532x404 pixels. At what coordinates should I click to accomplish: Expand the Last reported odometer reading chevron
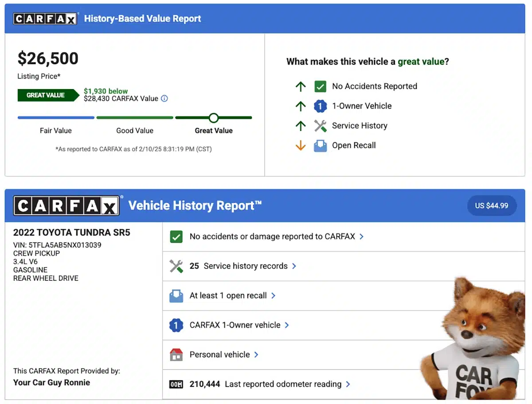[348, 384]
